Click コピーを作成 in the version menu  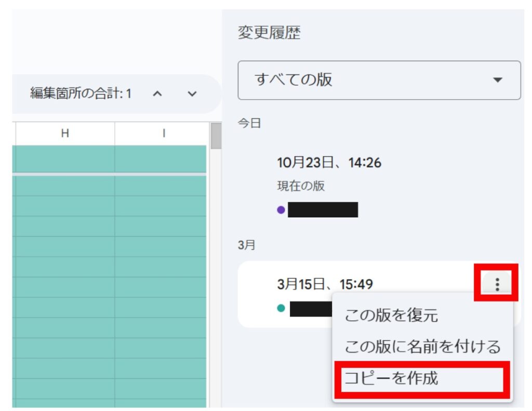click(x=391, y=378)
